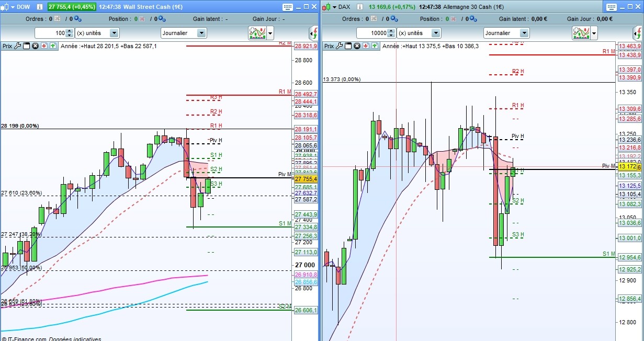Cancel orders icon in DOW window
644x341 pixels.
pos(57,19)
